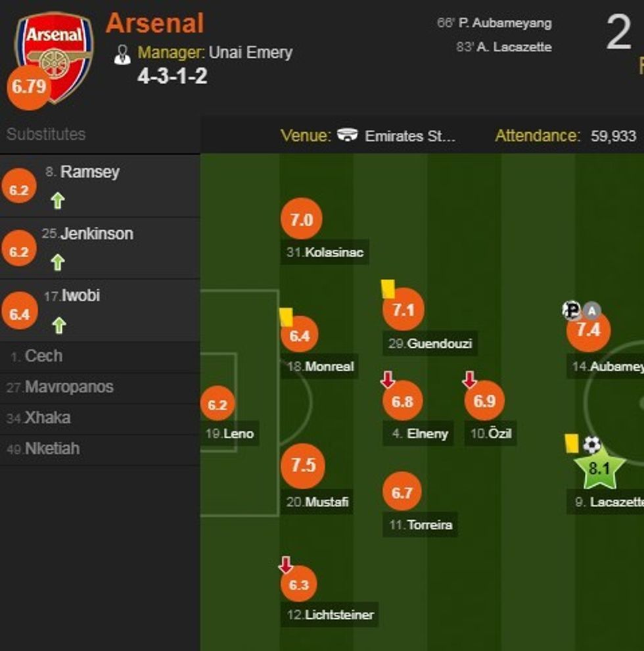The image size is (644, 651).
Task: Click the Arsenal team average rating 6.79
Action: [x=28, y=87]
